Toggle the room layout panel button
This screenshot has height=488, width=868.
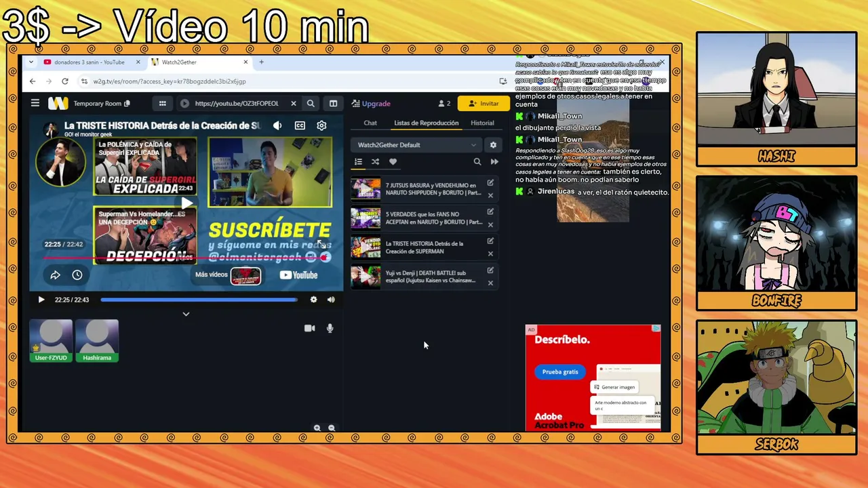(333, 103)
